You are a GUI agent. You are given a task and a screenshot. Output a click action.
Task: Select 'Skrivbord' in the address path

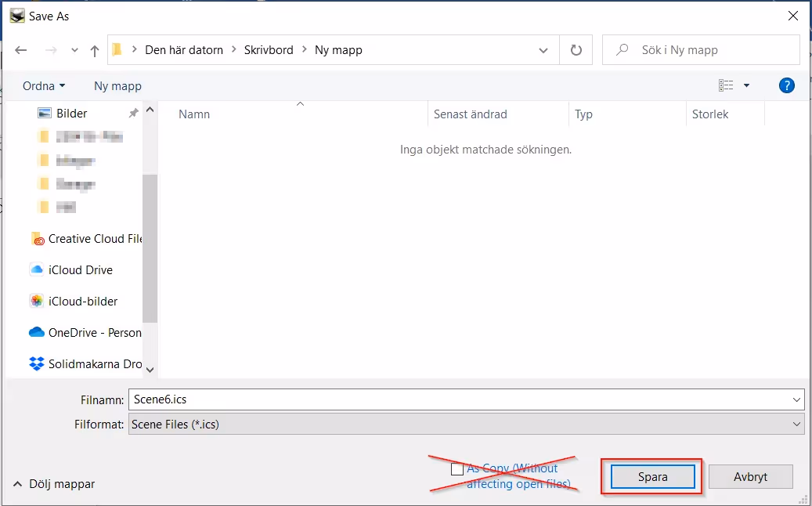coord(269,49)
